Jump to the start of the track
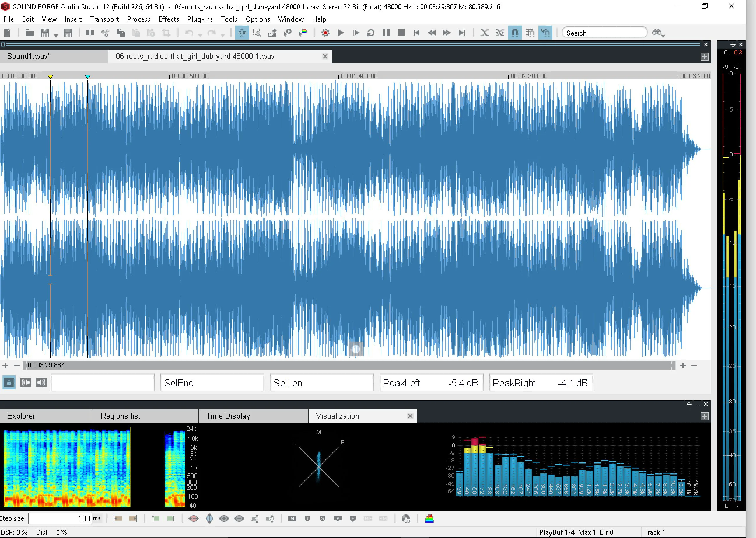This screenshot has width=756, height=538. tap(416, 33)
